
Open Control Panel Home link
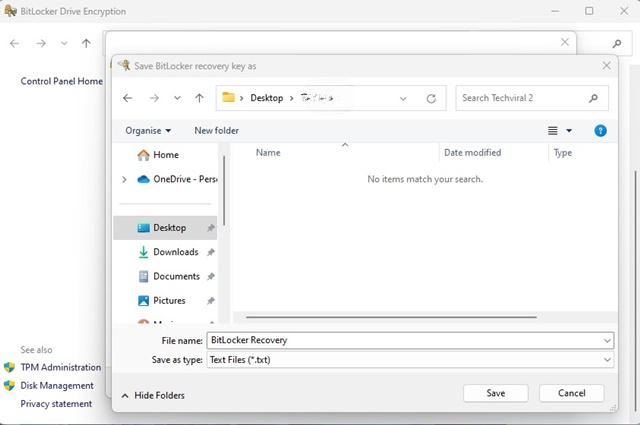click(x=62, y=81)
